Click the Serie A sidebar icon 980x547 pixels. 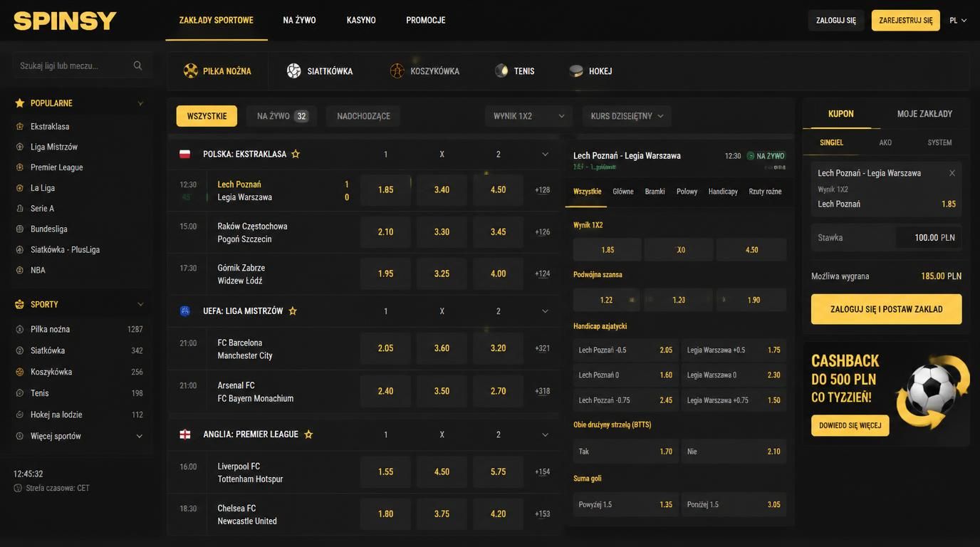pyautogui.click(x=20, y=209)
